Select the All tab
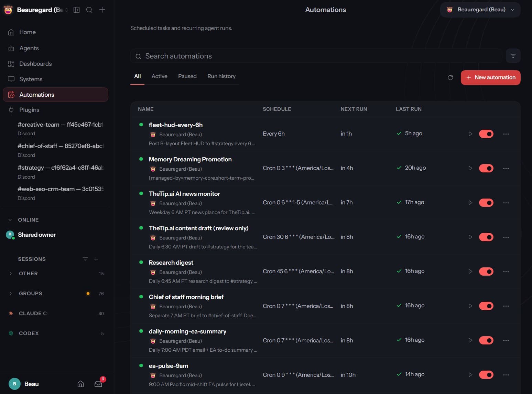The width and height of the screenshot is (532, 394). point(138,76)
